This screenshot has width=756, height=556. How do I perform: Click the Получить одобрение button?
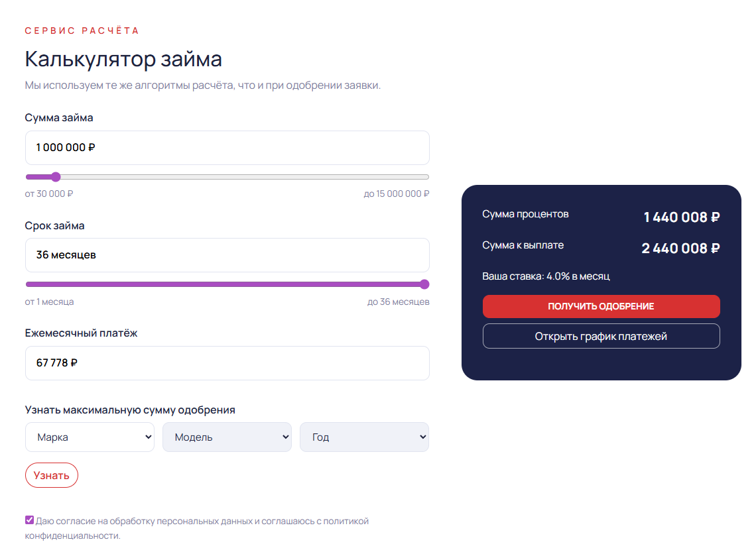[x=601, y=306]
